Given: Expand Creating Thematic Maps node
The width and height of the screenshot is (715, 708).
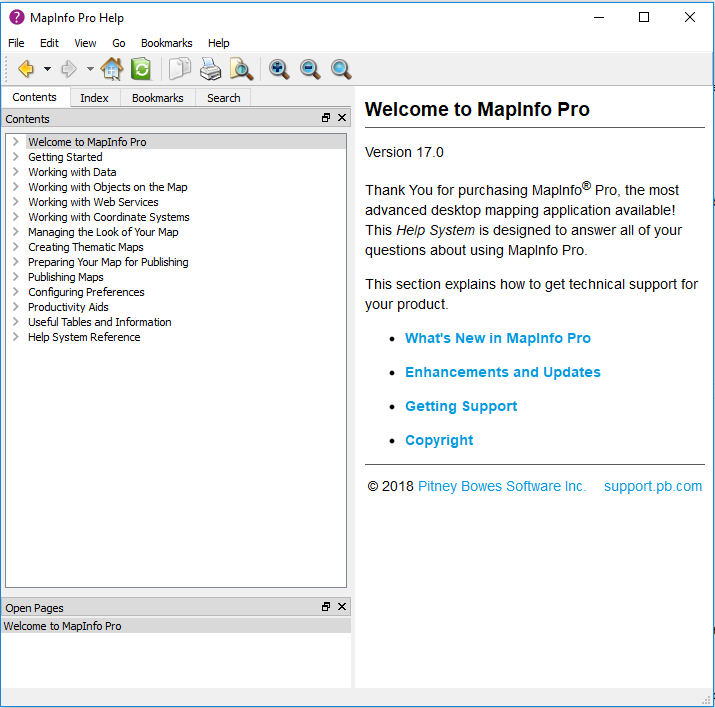Looking at the screenshot, I should pyautogui.click(x=16, y=247).
